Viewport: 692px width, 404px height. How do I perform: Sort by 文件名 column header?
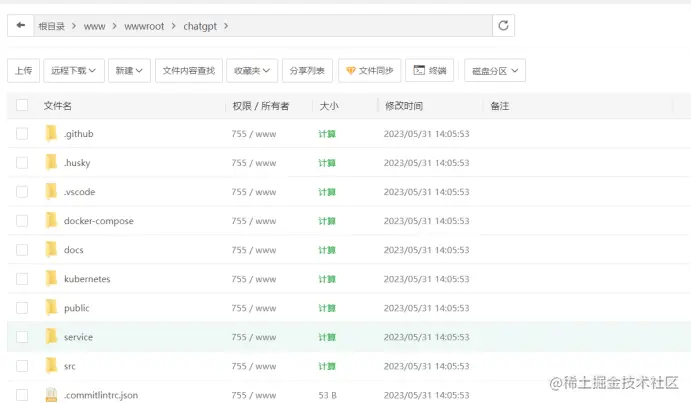pyautogui.click(x=57, y=106)
